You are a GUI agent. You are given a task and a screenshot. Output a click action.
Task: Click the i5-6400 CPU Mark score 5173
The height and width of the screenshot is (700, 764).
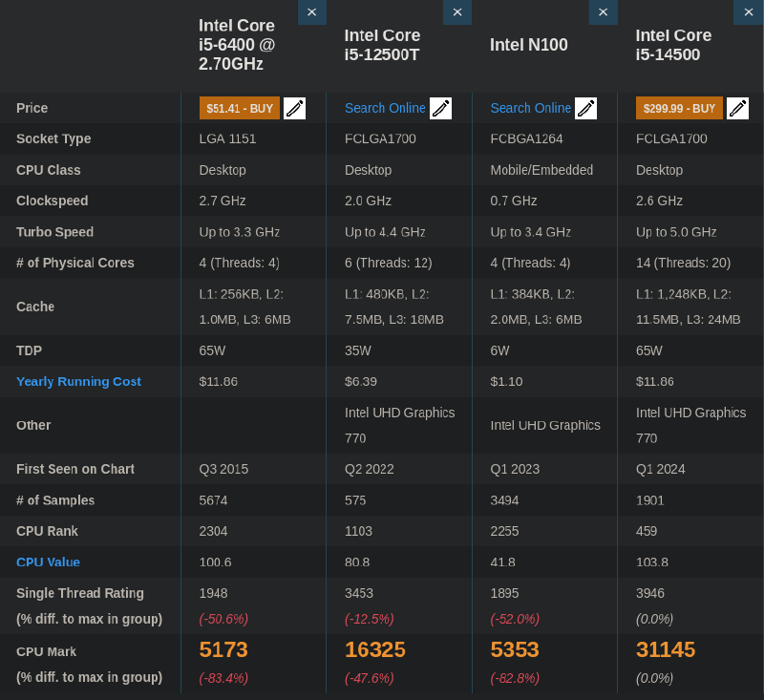pos(225,649)
